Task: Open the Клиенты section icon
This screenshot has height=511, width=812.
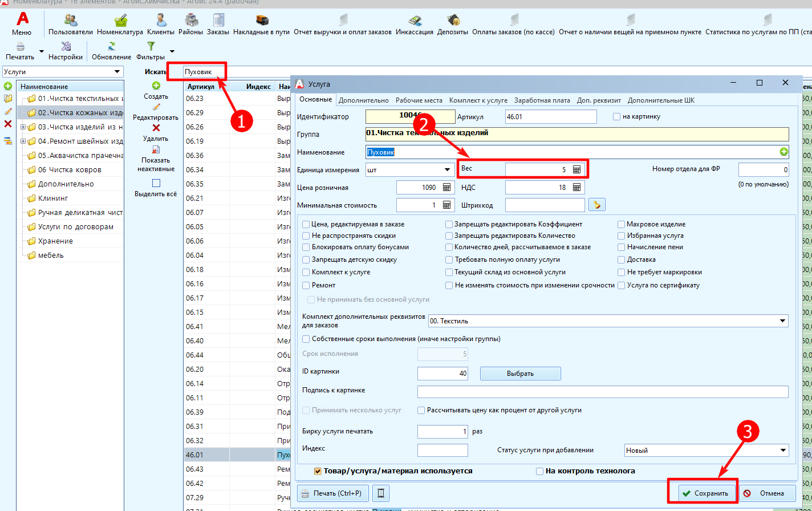Action: [x=160, y=21]
